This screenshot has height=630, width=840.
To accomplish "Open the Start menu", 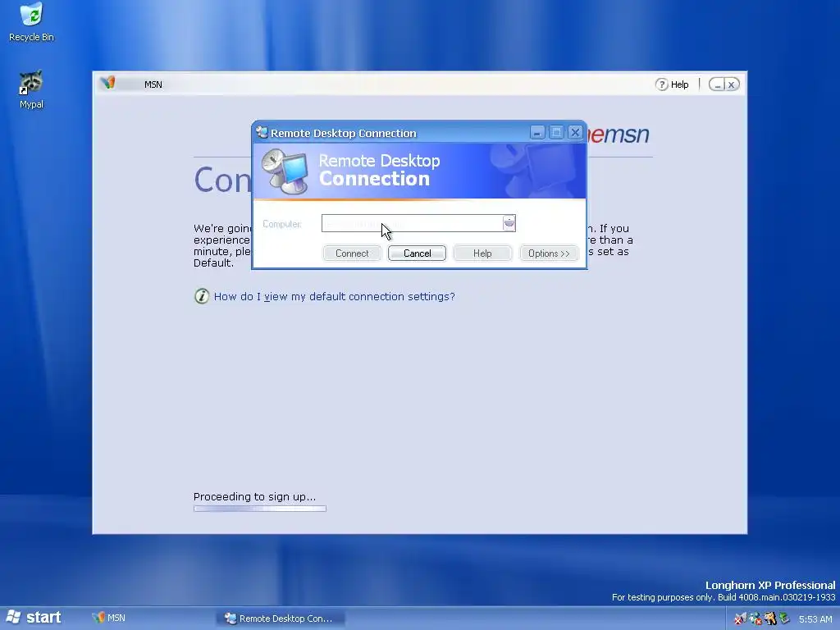I will click(34, 618).
